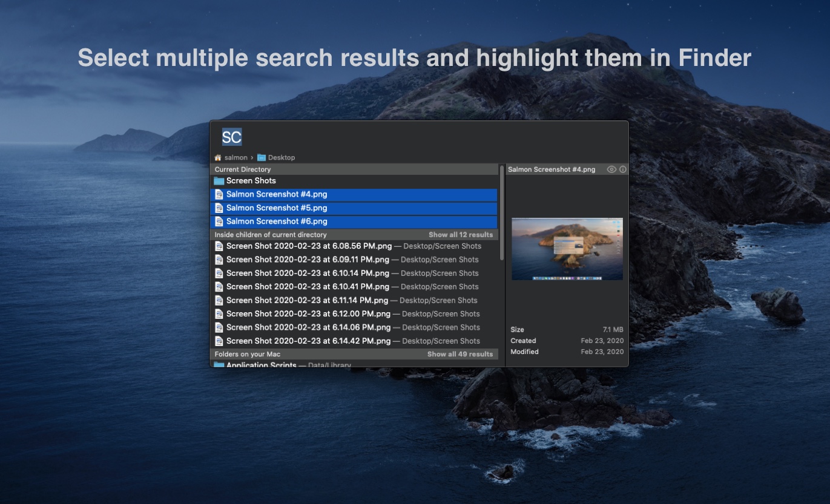Click the Salmon Screenshot #6.png file icon
The height and width of the screenshot is (504, 830).
[219, 221]
